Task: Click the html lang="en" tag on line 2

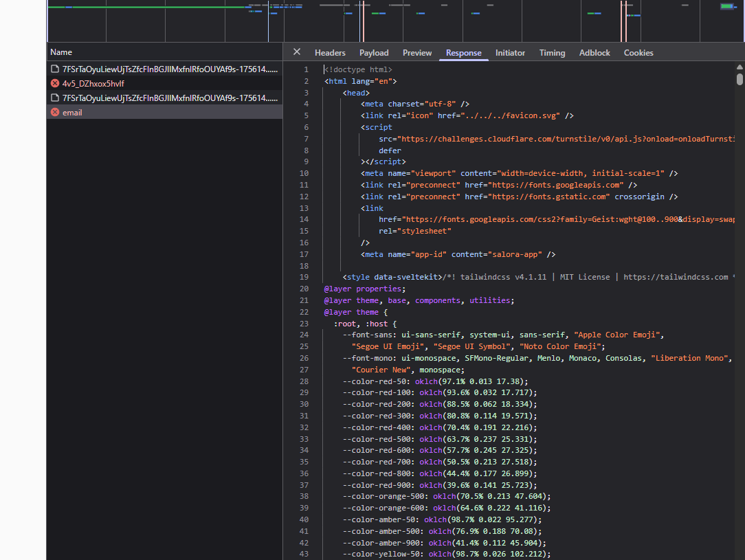Action: coord(361,81)
